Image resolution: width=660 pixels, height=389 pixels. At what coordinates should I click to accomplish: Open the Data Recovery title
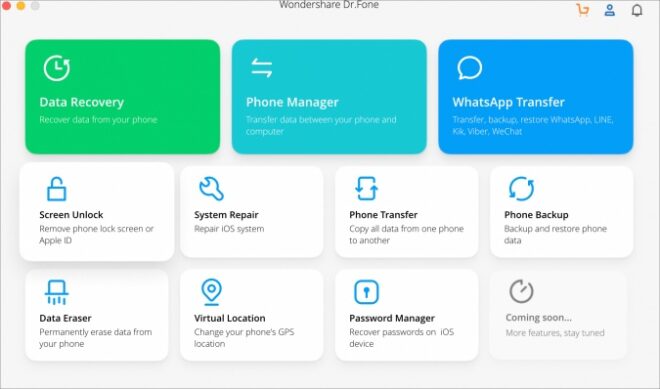pos(82,102)
